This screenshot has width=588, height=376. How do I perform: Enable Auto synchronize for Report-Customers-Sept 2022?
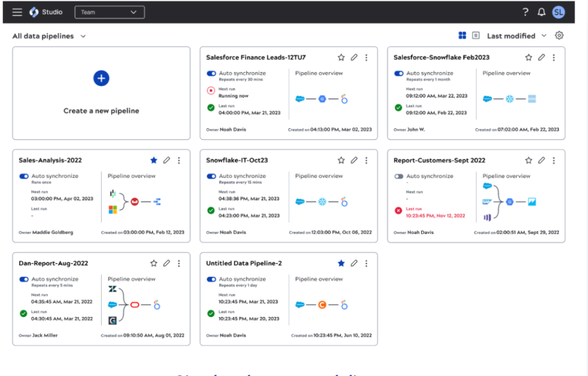[398, 177]
